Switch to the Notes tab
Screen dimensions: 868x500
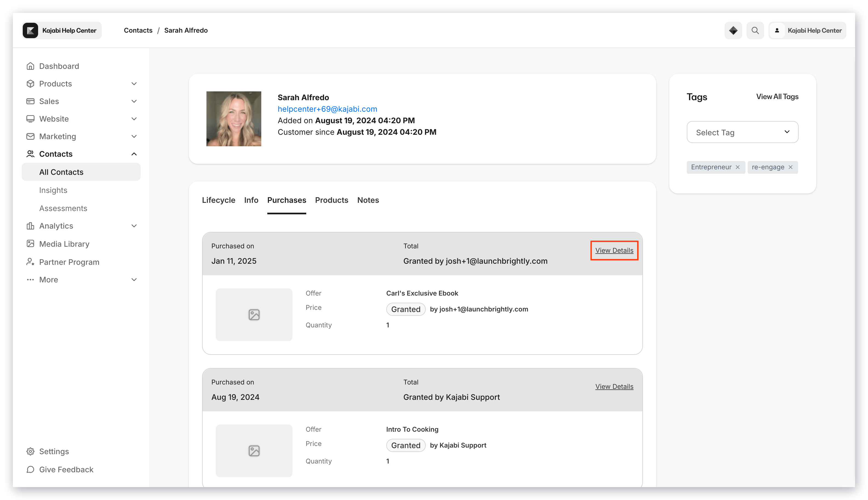[x=368, y=200]
